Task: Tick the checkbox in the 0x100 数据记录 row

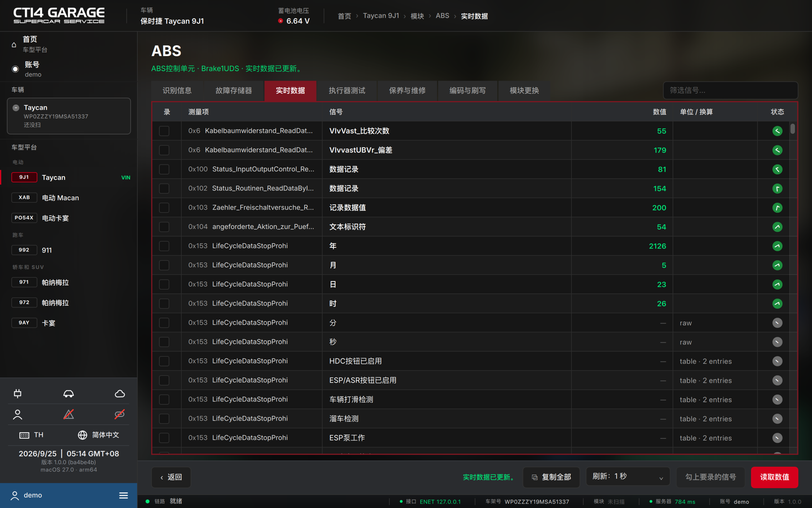Action: point(164,169)
